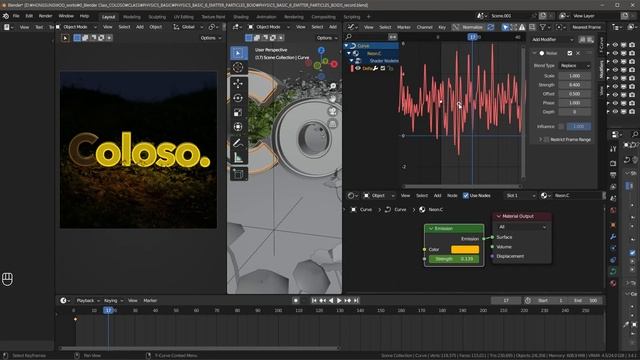Click the Emission Color yellow swatch
Screen dimensions: 640x360
pyautogui.click(x=465, y=249)
